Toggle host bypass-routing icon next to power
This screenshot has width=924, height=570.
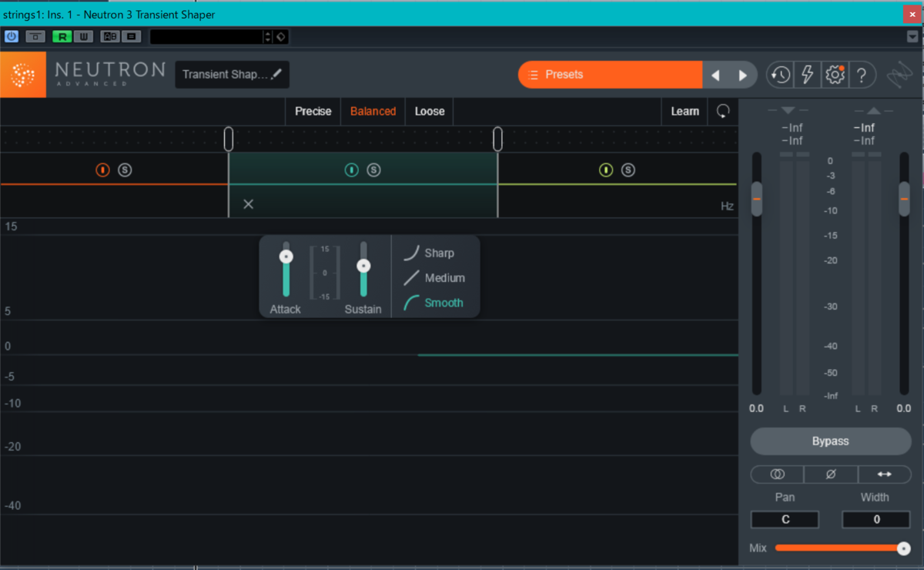35,36
